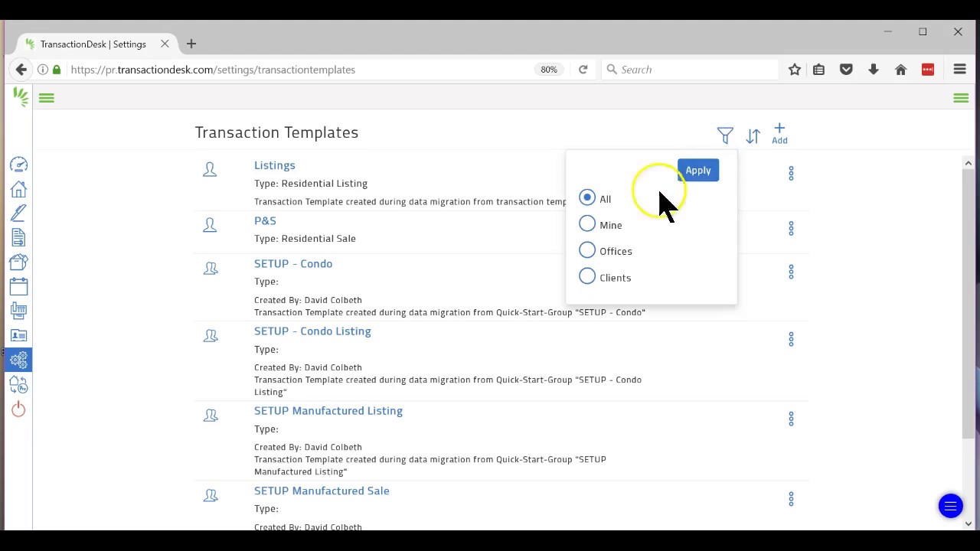Viewport: 980px width, 551px height.
Task: Toggle the left green hamburger menu
Action: (x=47, y=98)
